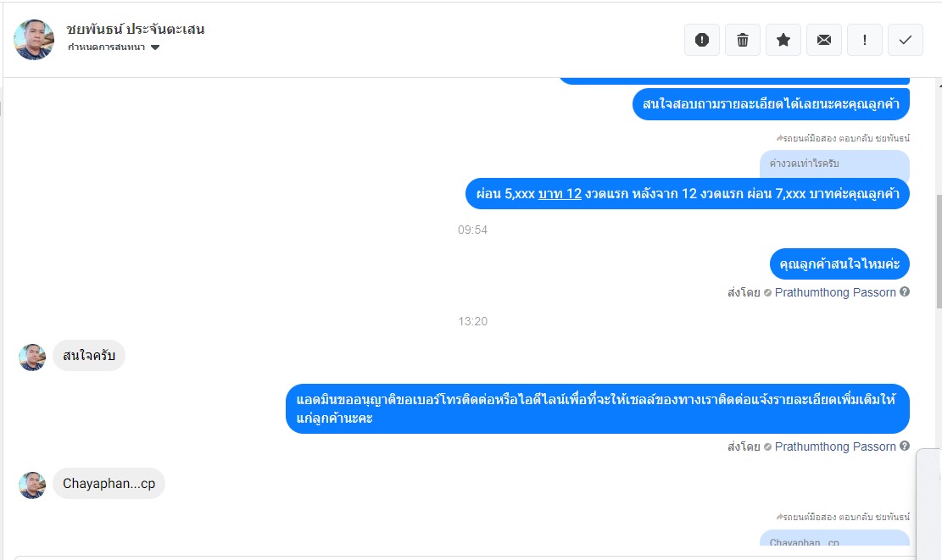Mark conversation as spam with exclamation circle icon

702,40
